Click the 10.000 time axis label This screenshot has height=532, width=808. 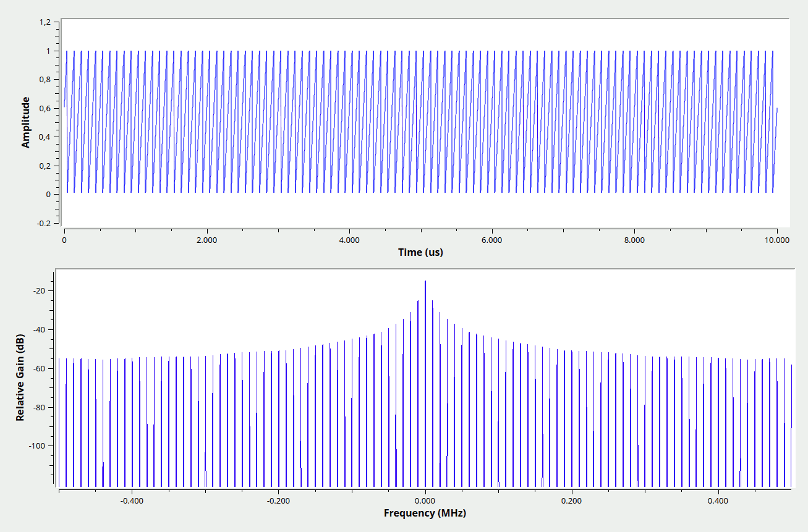[x=777, y=239]
